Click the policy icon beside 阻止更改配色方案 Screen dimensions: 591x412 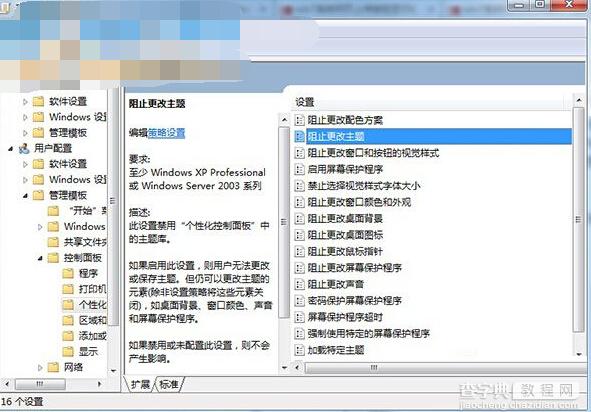299,120
